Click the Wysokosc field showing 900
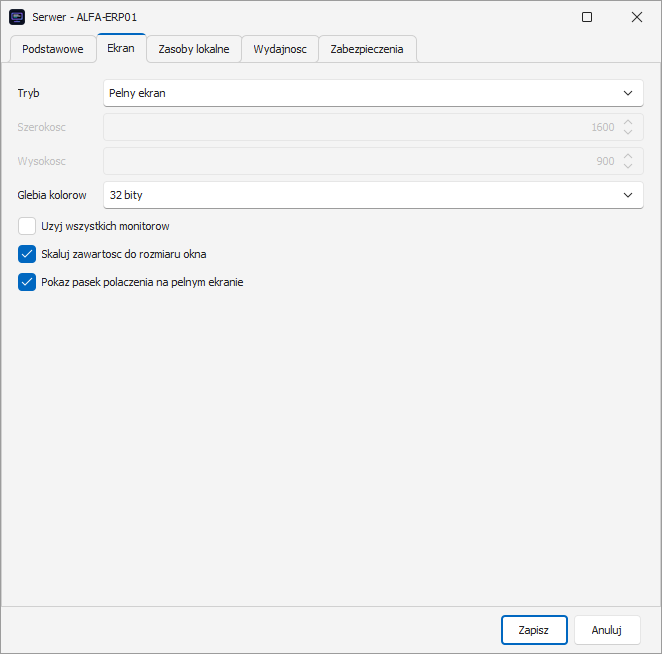 point(373,161)
